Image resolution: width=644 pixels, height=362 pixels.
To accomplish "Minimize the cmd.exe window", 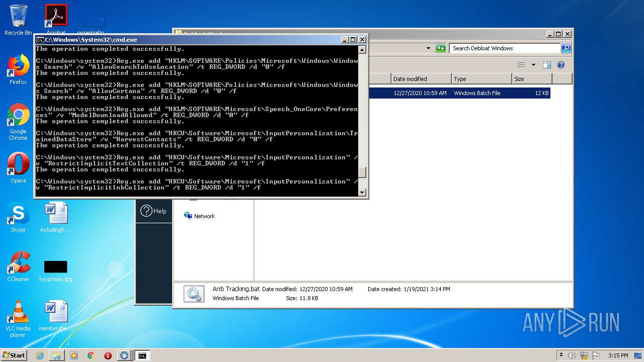I will tap(345, 40).
